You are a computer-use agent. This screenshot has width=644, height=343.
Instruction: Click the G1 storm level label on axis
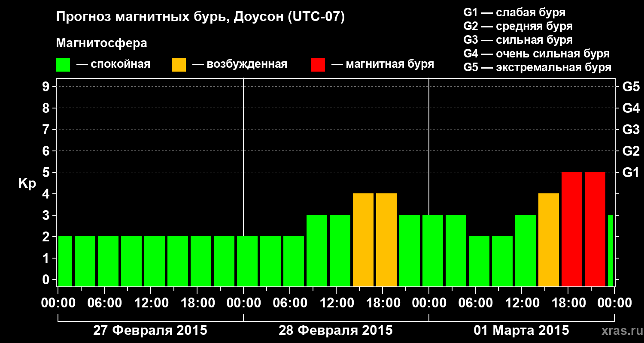631,172
